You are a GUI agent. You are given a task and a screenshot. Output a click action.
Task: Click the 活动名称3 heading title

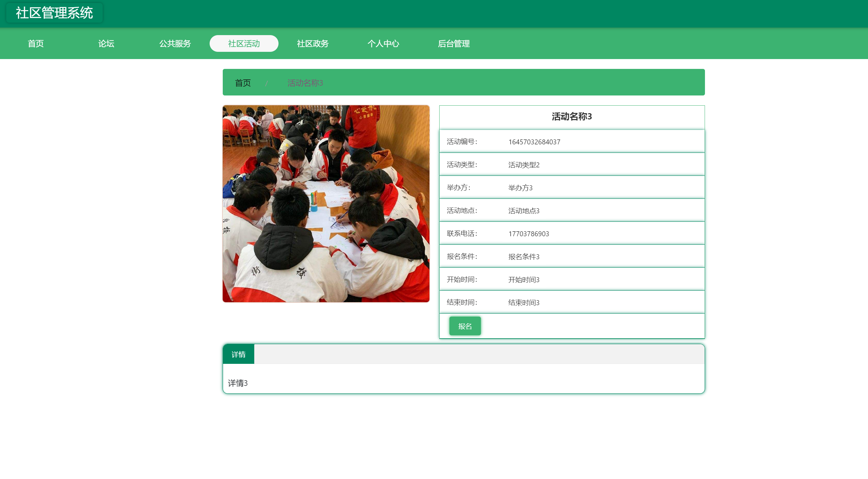pos(571,116)
